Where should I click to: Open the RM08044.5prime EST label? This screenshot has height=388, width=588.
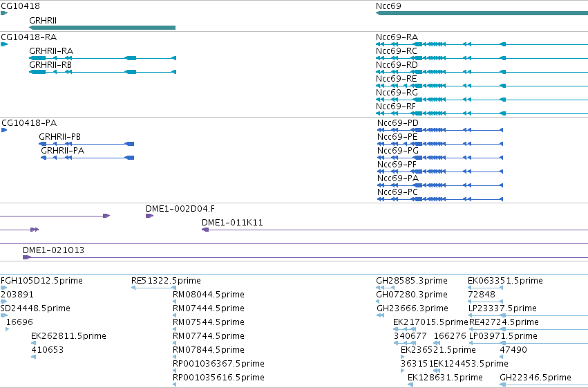(209, 295)
